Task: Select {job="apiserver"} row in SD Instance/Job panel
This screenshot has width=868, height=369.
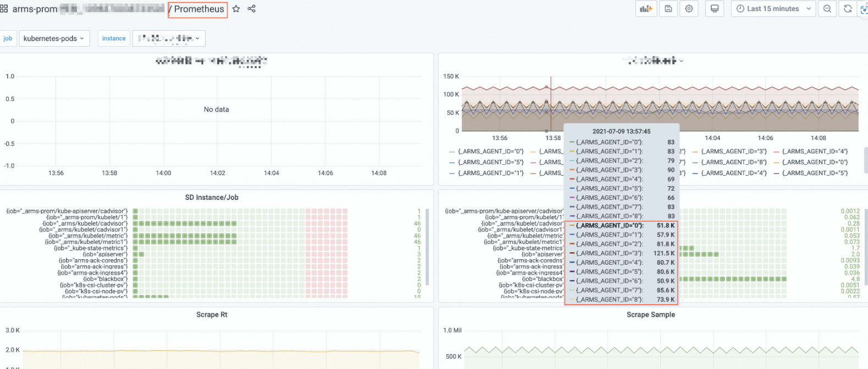Action: pos(105,254)
